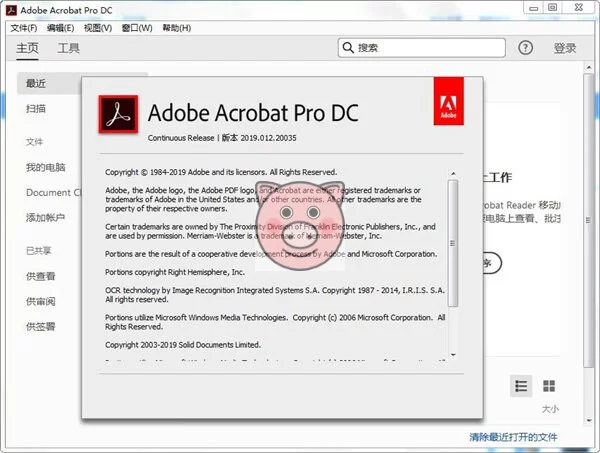Open the 编辑(E) menu
This screenshot has width=600, height=453.
[x=60, y=28]
